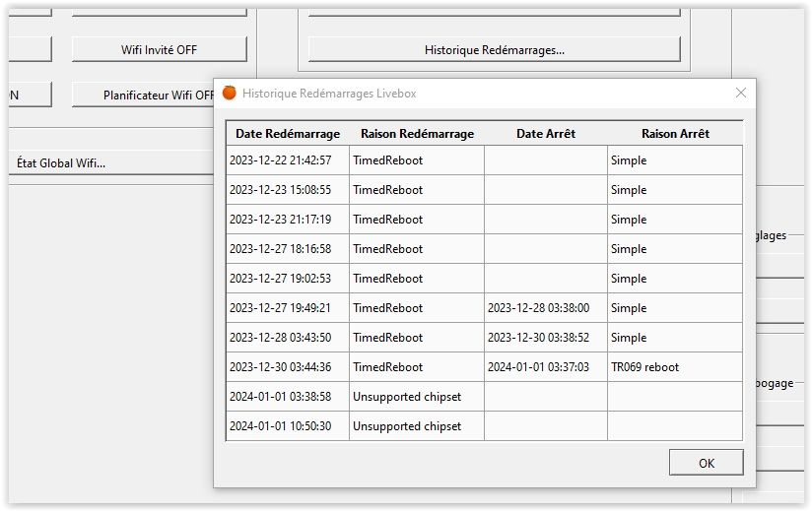Select the 2023-12-30 03:44:36 restart date cell
The width and height of the screenshot is (812, 511).
281,367
